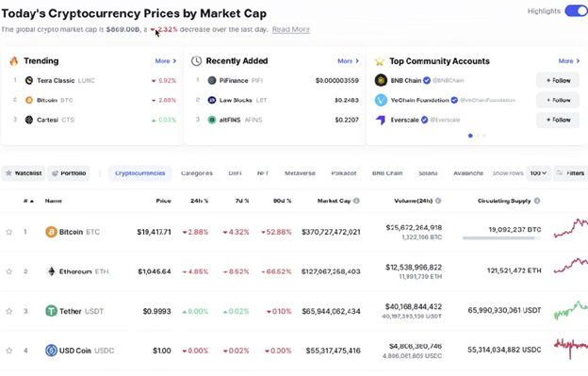Click the Terra Classic coin icon
This screenshot has height=376, width=588.
click(29, 81)
